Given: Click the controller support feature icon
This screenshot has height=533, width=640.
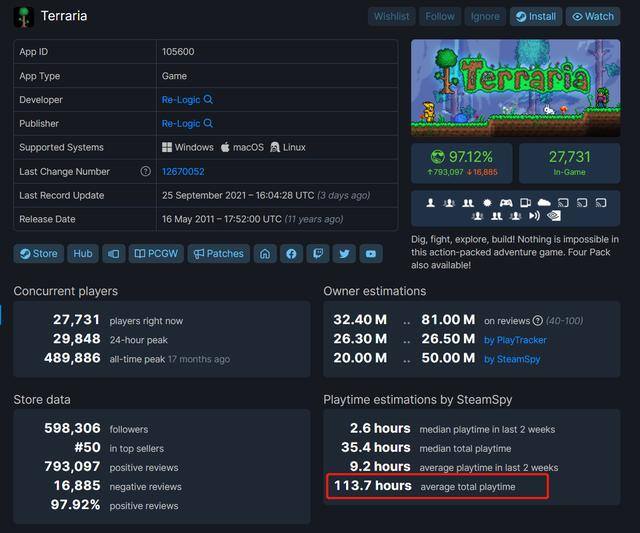Looking at the screenshot, I should tap(506, 202).
